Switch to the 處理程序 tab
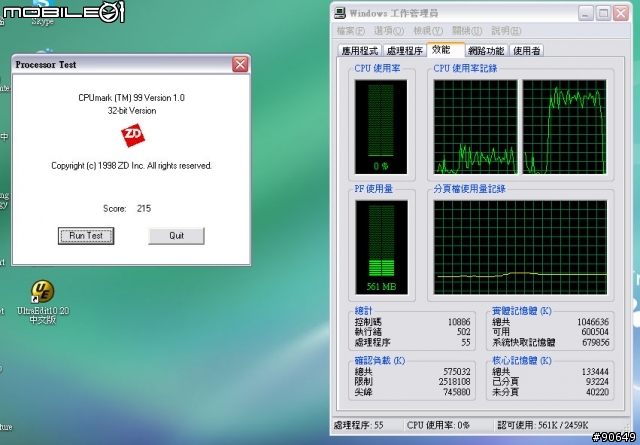The width and height of the screenshot is (640, 445). [404, 51]
